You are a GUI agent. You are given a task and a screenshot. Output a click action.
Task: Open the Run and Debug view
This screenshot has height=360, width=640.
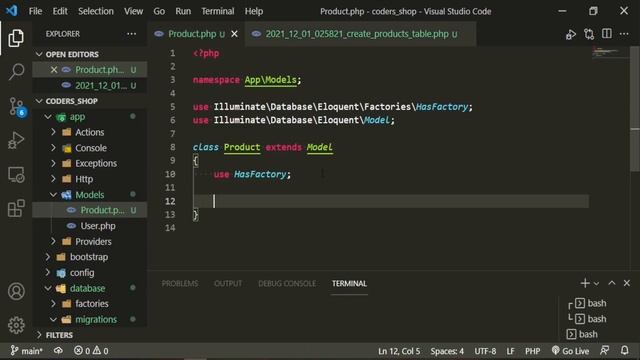click(16, 140)
